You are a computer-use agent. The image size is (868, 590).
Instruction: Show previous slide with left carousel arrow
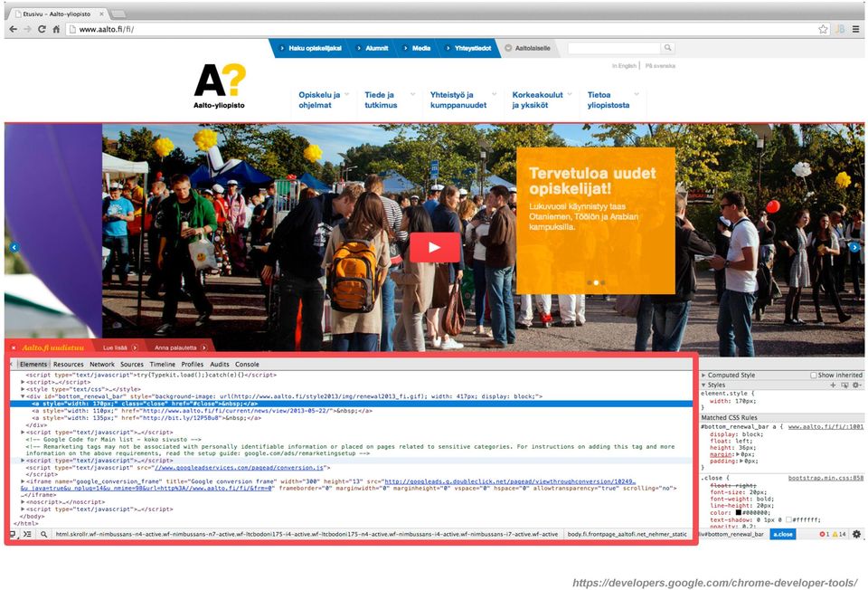(14, 247)
